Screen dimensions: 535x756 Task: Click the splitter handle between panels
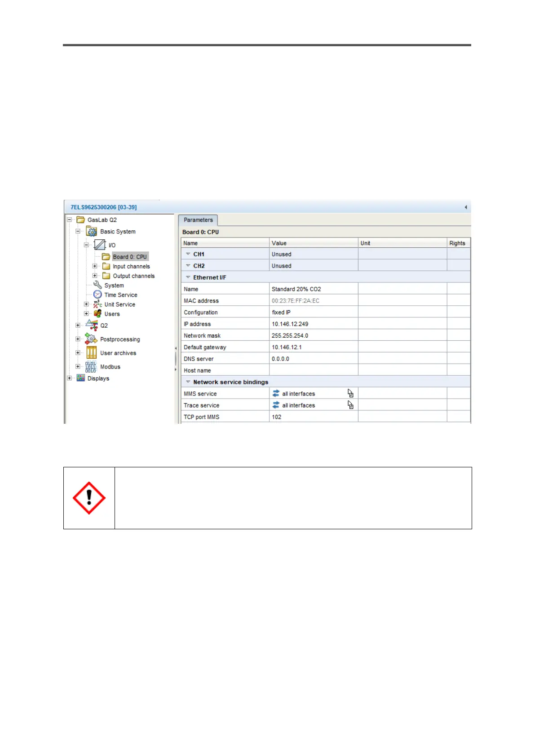click(x=176, y=359)
